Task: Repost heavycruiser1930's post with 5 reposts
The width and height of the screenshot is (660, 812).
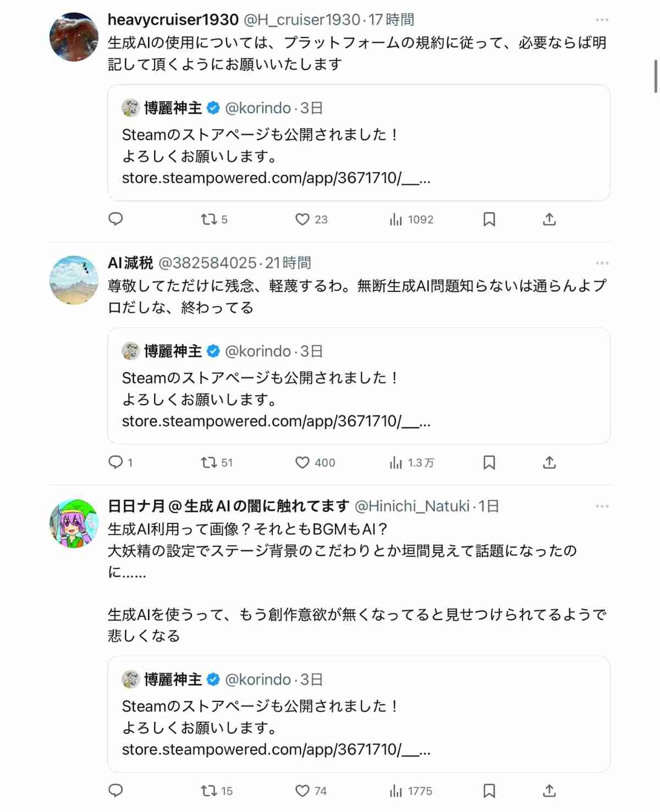Action: coord(209,219)
